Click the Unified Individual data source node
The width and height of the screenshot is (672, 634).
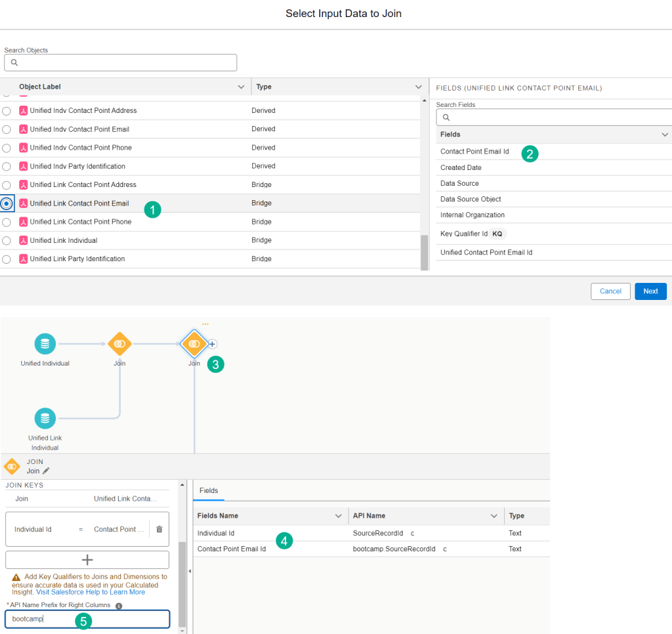click(45, 343)
